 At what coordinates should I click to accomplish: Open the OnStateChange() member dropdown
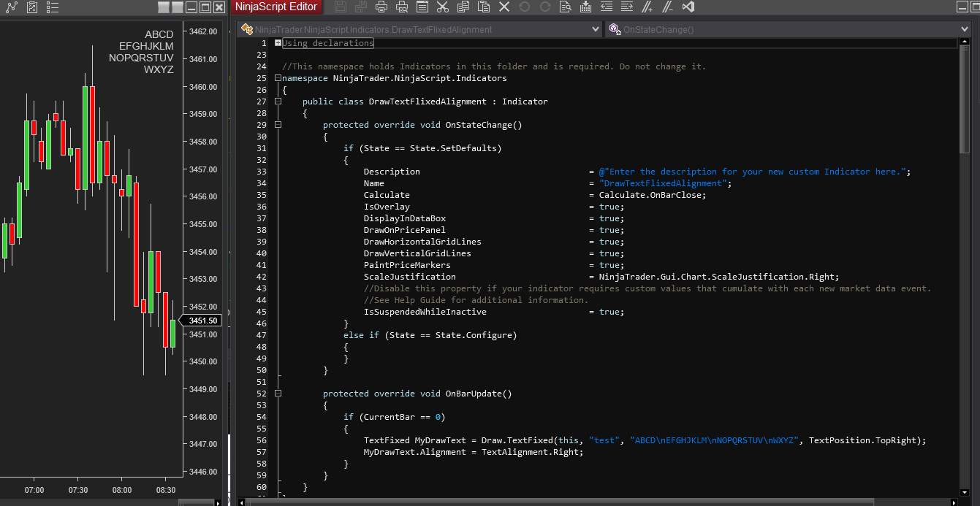pos(964,30)
